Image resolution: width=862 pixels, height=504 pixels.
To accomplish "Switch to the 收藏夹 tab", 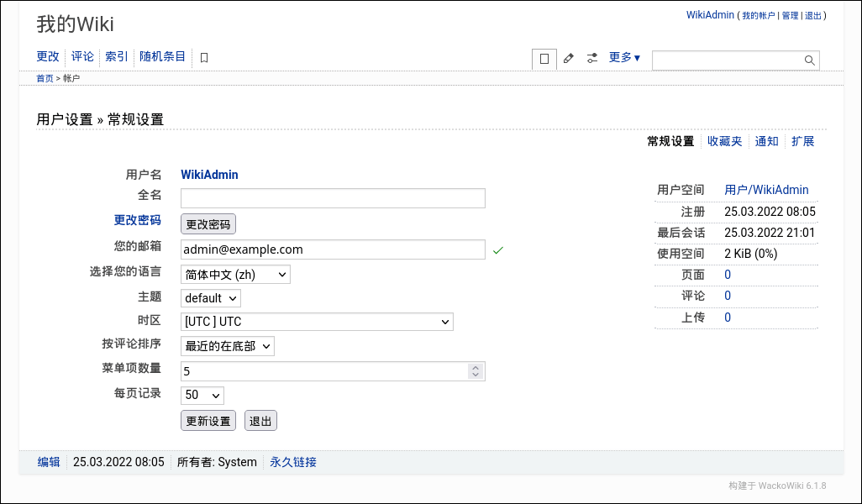I will coord(724,141).
